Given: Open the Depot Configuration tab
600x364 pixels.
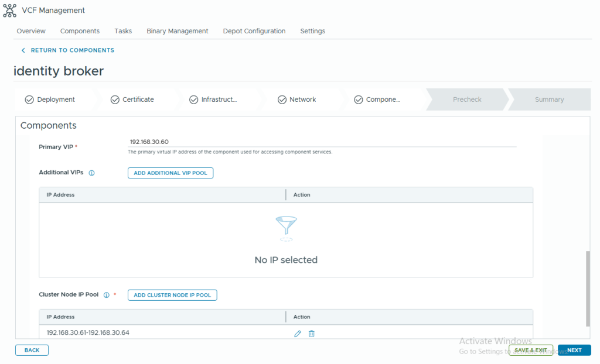Looking at the screenshot, I should (254, 31).
